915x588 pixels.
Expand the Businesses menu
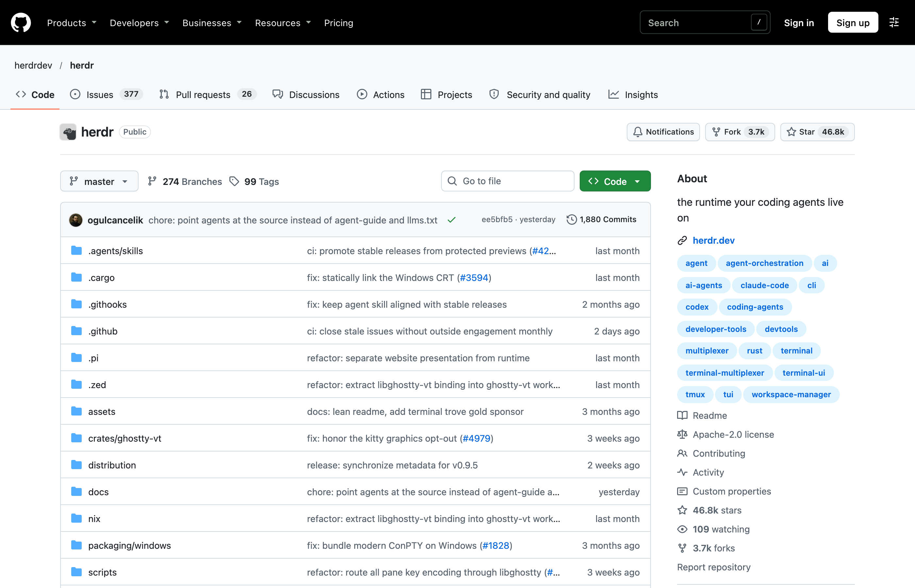click(x=212, y=23)
